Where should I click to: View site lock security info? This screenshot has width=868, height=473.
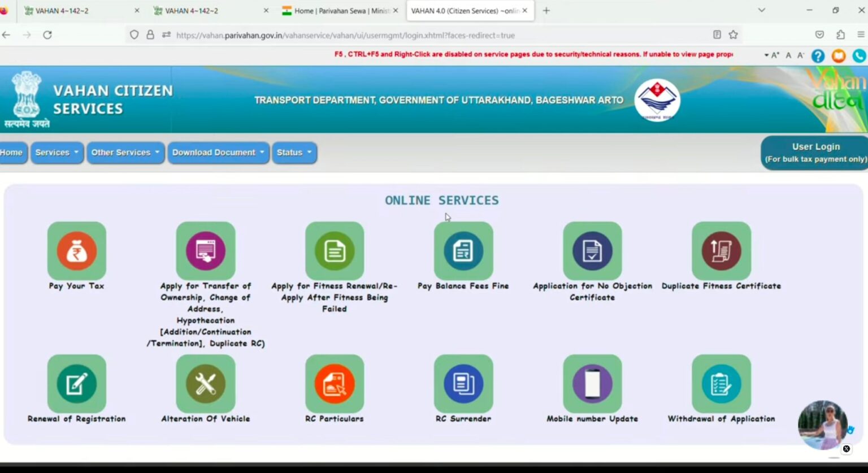point(150,35)
